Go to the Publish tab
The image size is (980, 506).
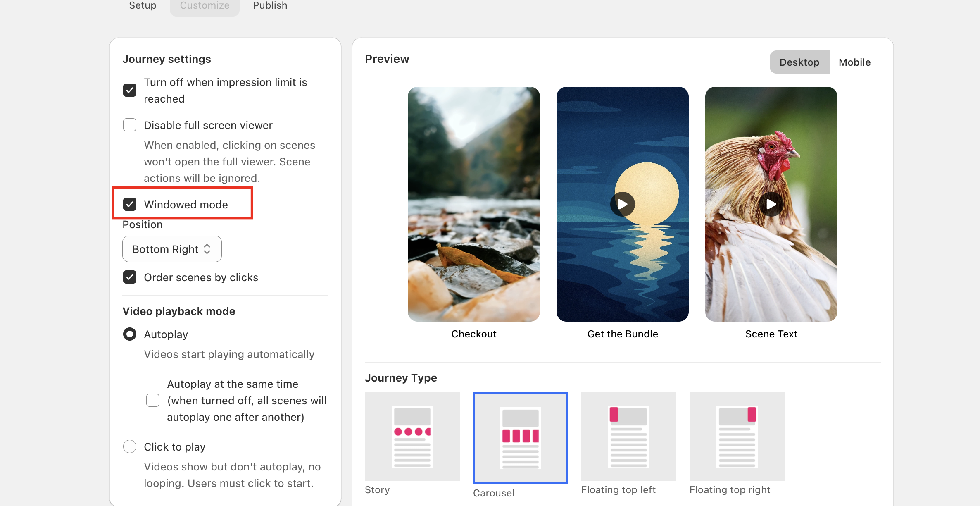click(x=270, y=6)
